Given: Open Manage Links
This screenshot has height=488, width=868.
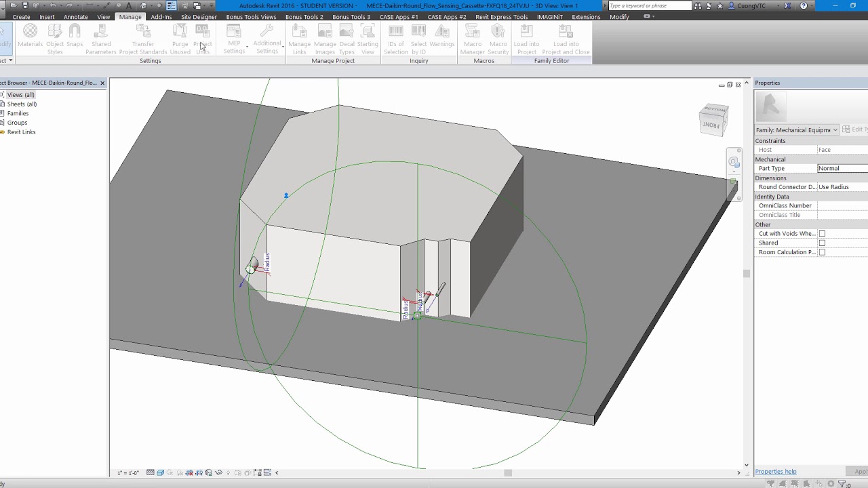Looking at the screenshot, I should pyautogui.click(x=299, y=39).
